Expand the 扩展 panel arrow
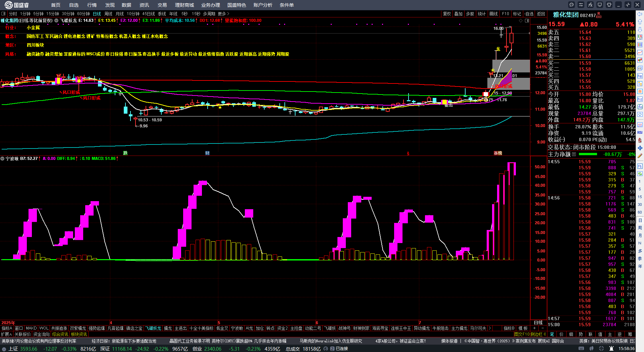The width and height of the screenshot is (644, 352). coord(6,334)
